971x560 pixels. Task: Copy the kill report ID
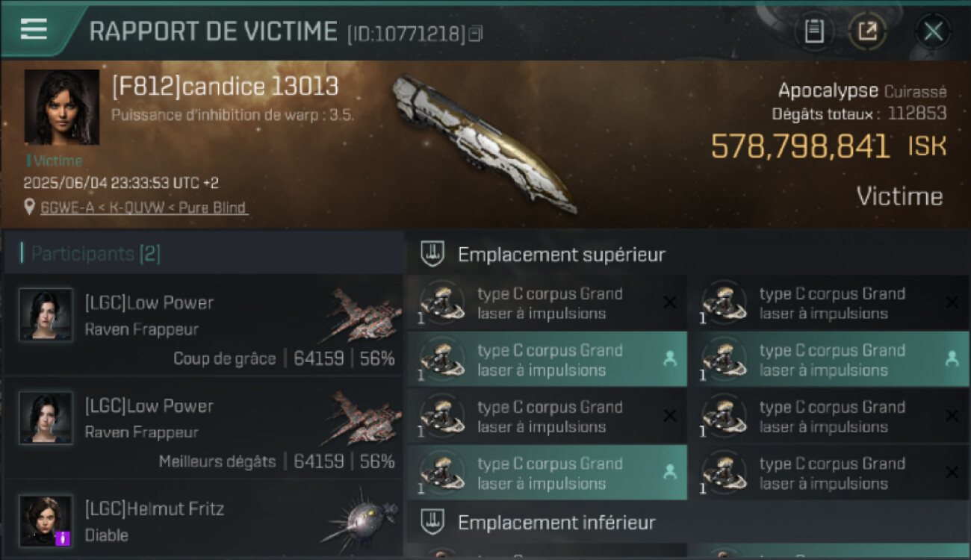click(x=476, y=33)
